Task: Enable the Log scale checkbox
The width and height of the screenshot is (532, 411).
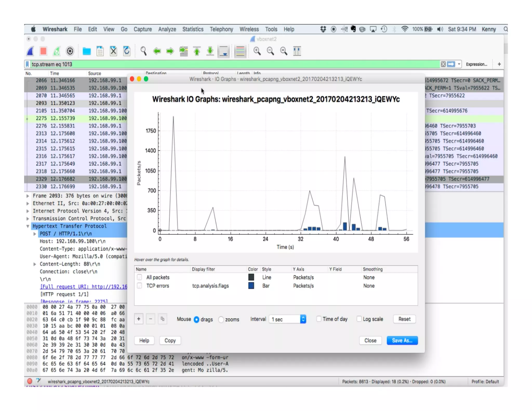Action: 359,319
